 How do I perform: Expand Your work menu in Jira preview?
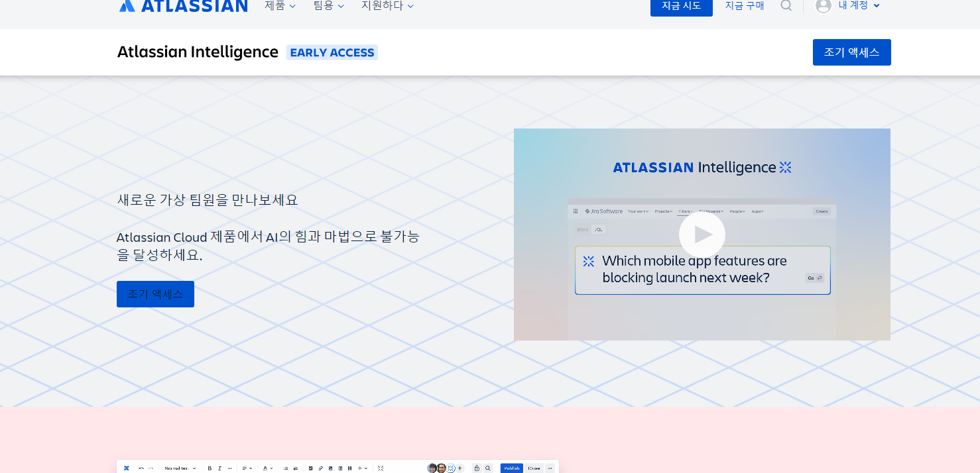coord(638,211)
